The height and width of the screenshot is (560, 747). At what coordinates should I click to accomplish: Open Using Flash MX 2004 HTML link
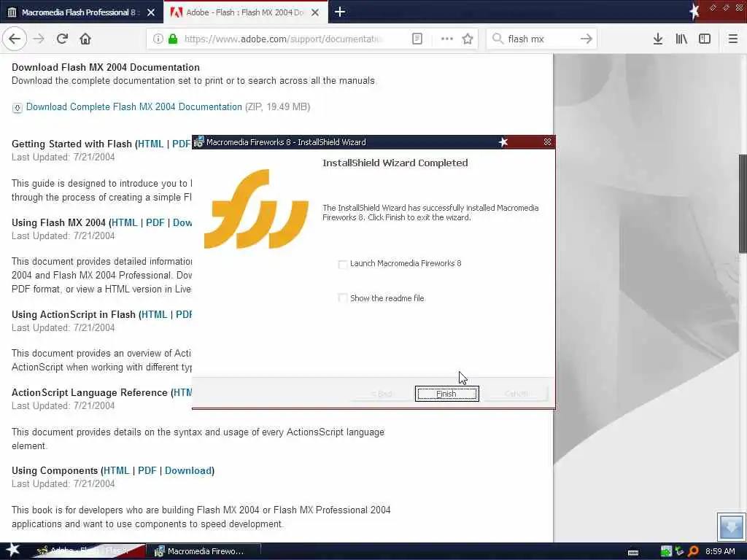click(x=124, y=222)
